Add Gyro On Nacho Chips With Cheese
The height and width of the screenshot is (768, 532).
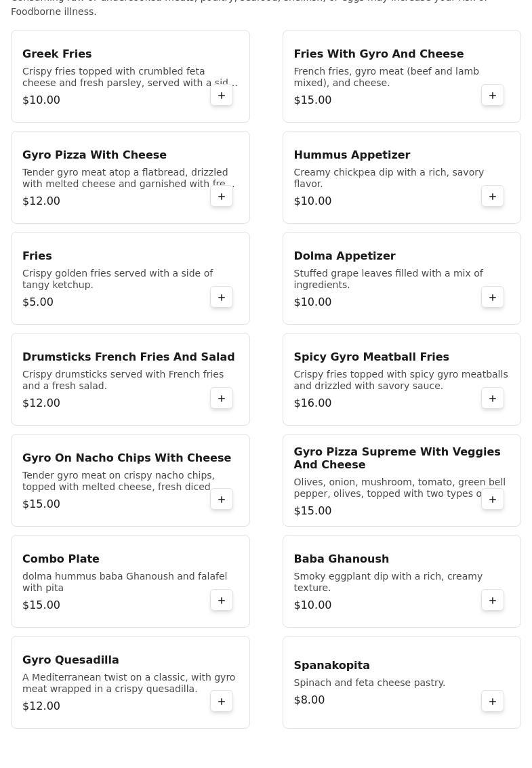pyautogui.click(x=222, y=500)
